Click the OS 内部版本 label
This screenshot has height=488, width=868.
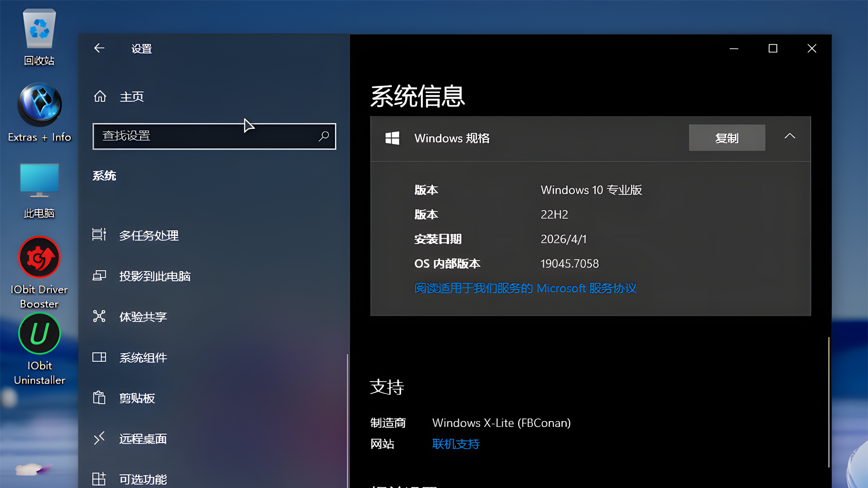pyautogui.click(x=447, y=263)
